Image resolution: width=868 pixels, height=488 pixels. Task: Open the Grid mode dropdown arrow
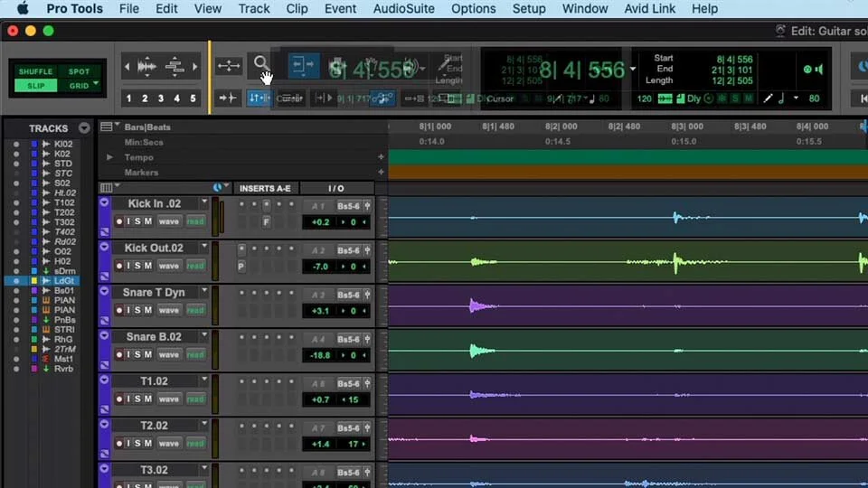96,84
